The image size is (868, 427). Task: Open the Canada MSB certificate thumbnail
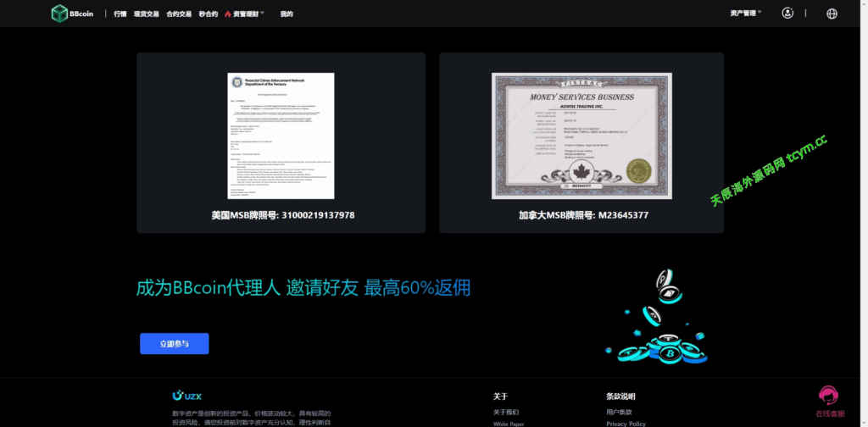[581, 136]
